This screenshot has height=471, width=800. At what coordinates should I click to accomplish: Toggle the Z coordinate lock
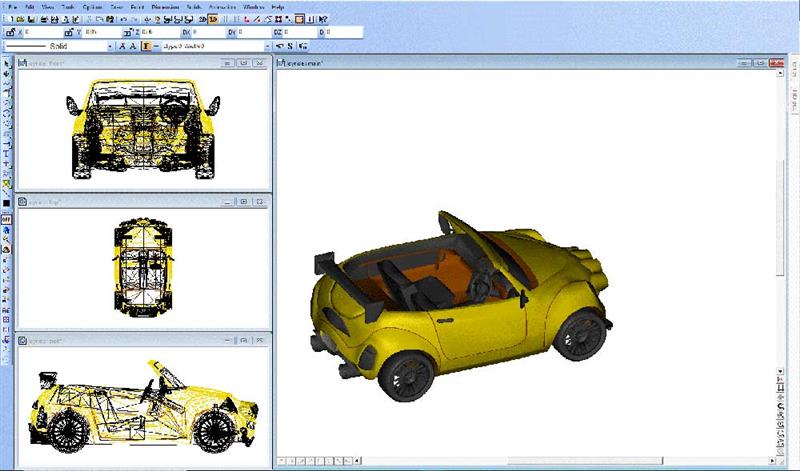pos(127,32)
